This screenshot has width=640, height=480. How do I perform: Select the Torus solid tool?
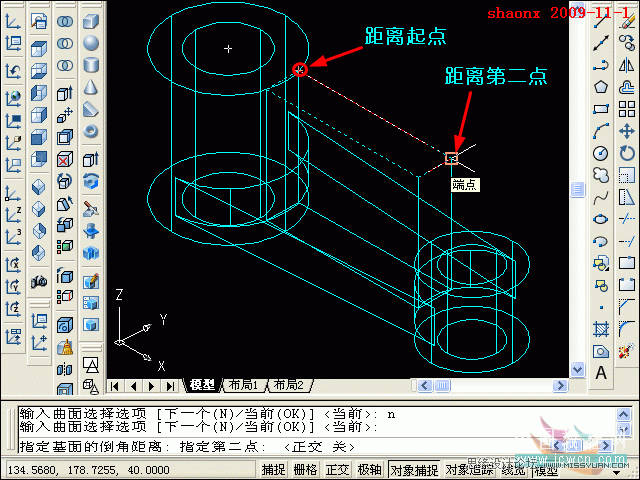(x=91, y=131)
